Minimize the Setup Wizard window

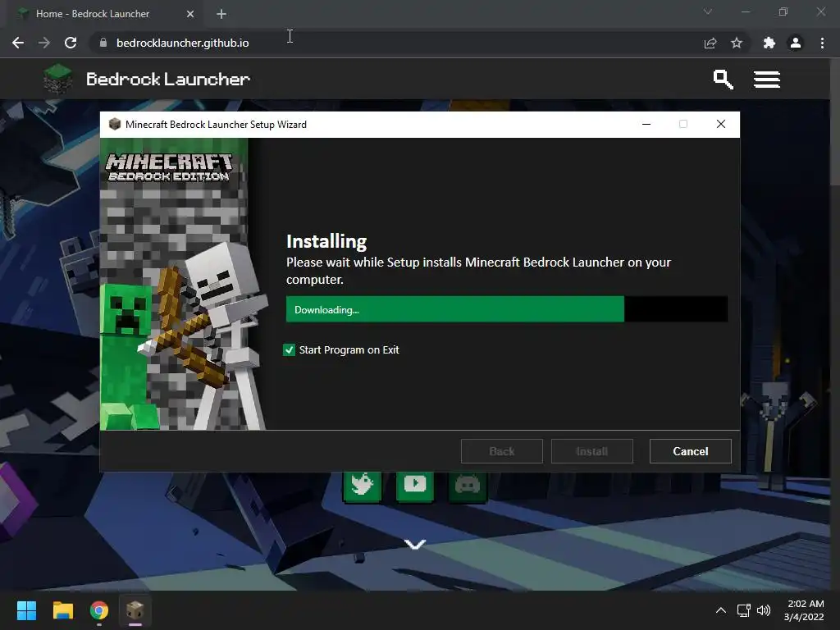[646, 125]
